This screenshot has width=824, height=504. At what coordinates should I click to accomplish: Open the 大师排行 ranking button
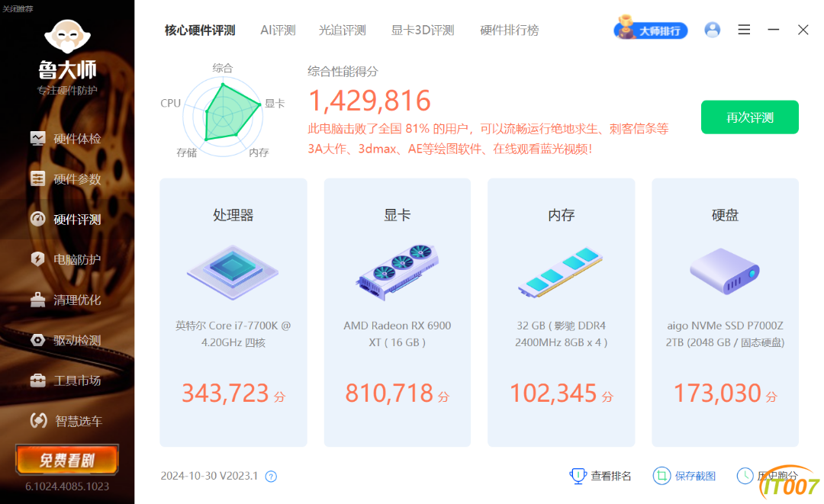651,29
